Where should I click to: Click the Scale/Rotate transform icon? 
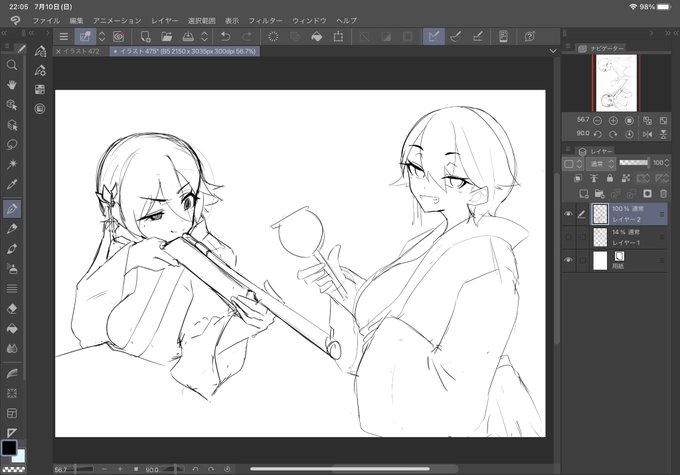(338, 36)
